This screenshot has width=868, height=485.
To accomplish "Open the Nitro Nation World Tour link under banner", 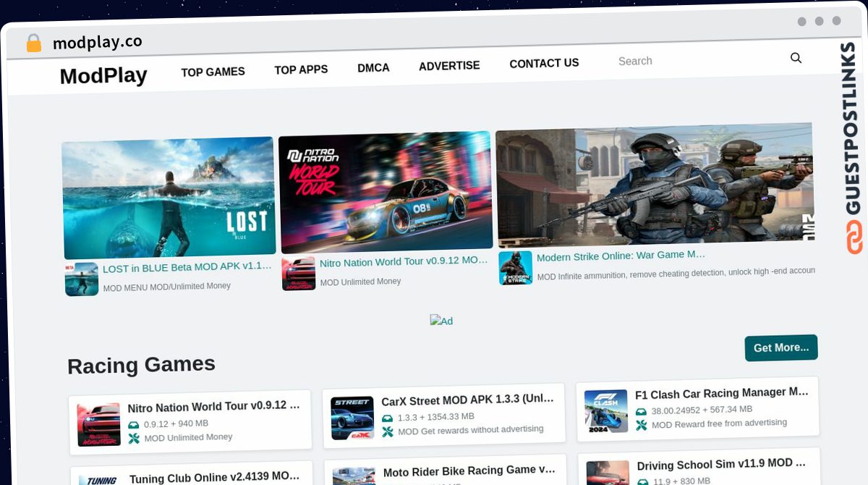I will 404,261.
